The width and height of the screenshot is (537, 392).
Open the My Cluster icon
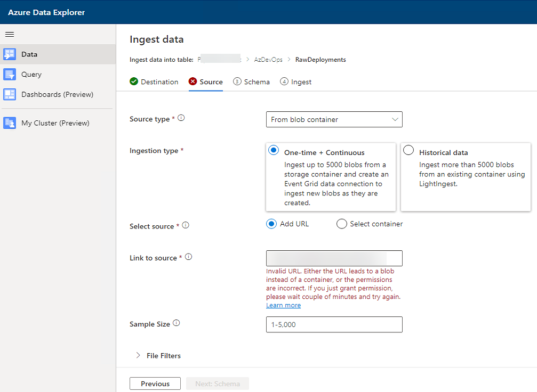click(x=10, y=123)
